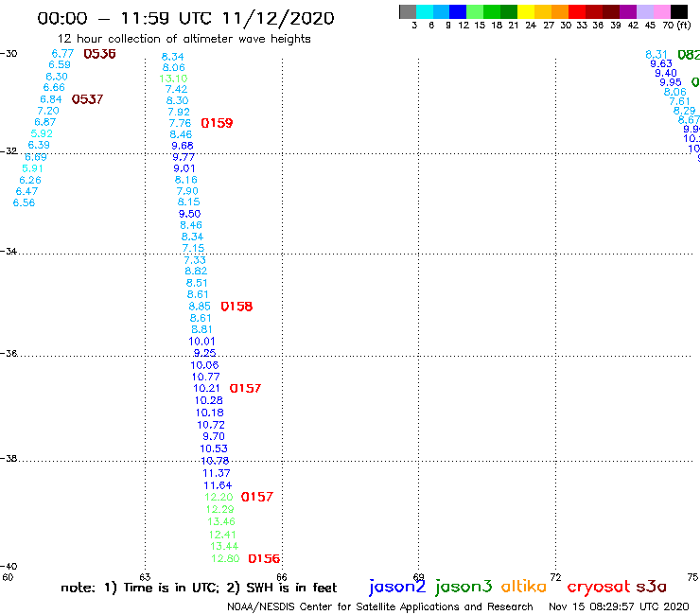Image resolution: width=700 pixels, height=615 pixels.
Task: Click the red time label 0156
Action: click(264, 559)
